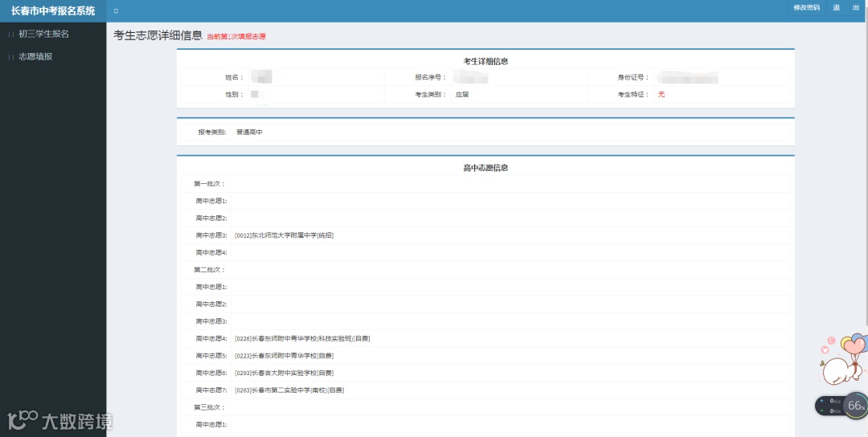Click [0223]长春东师附中青华学校[自费] entry
The width and height of the screenshot is (868, 437).
click(x=284, y=356)
